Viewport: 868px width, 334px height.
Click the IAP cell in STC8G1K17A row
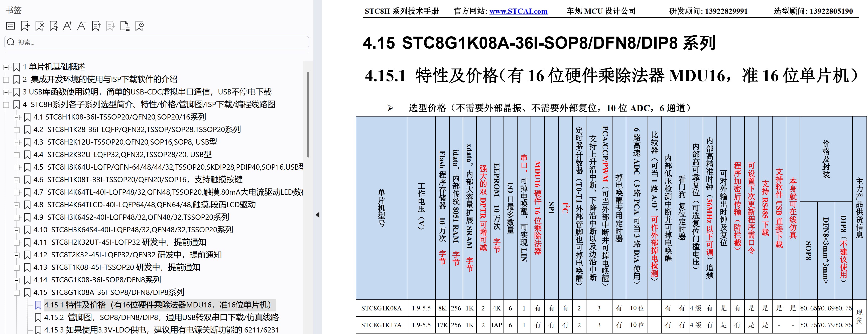coord(497,325)
